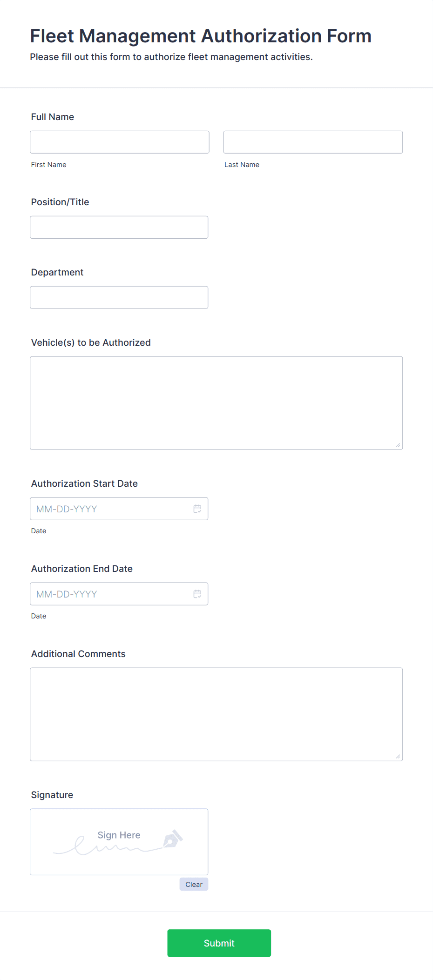Screen dimensions: 433x980
Task: Click inside Vehicle(s) to be Authorized textarea
Action: click(216, 403)
